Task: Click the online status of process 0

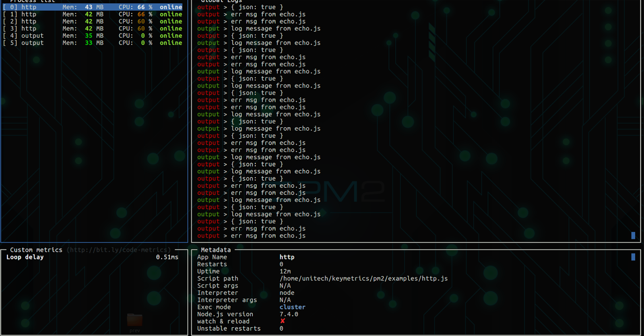Action: 171,7
